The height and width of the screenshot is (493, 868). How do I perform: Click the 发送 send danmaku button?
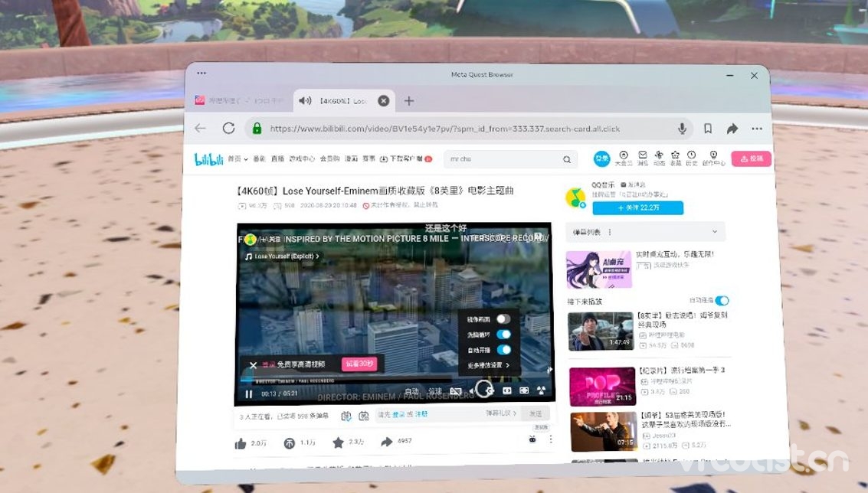pos(536,413)
